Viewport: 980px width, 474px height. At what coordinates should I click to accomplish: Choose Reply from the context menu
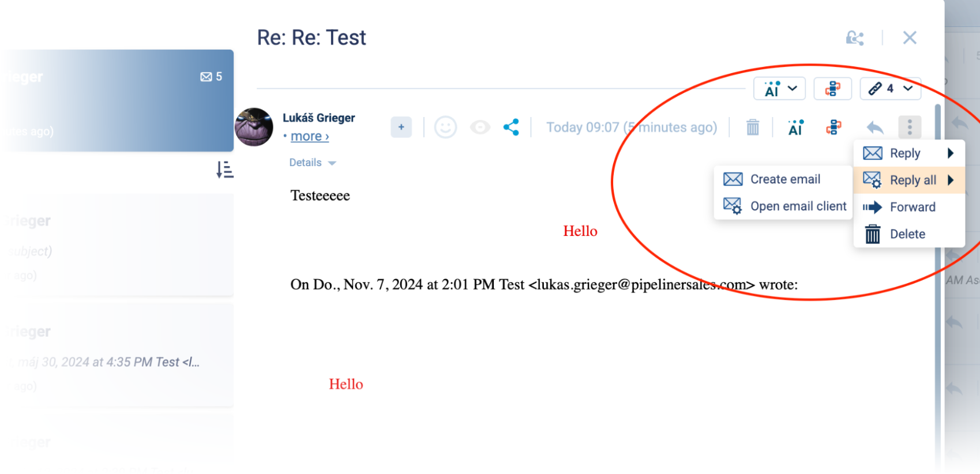[x=909, y=153]
